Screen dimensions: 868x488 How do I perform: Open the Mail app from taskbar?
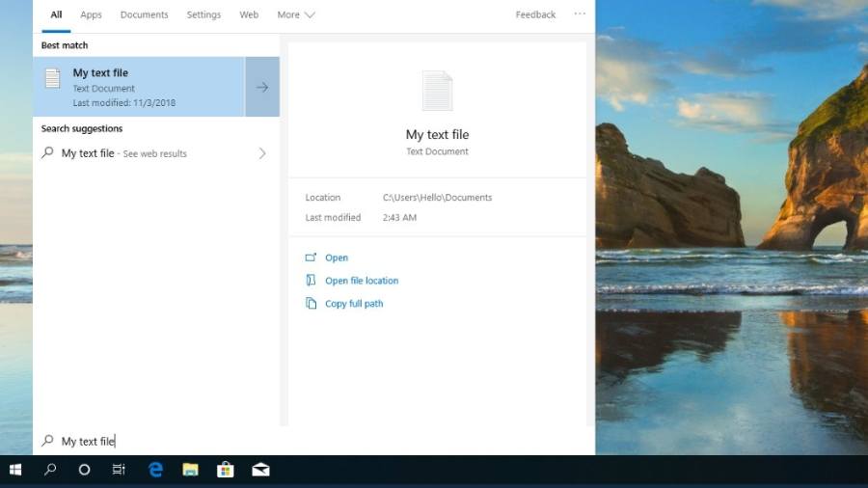coord(260,470)
